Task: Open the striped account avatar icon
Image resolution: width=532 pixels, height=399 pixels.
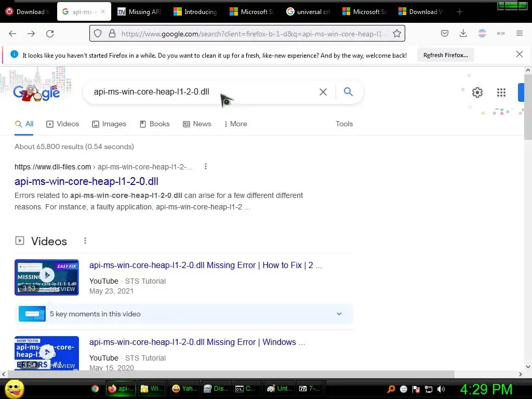Action: pos(482,33)
